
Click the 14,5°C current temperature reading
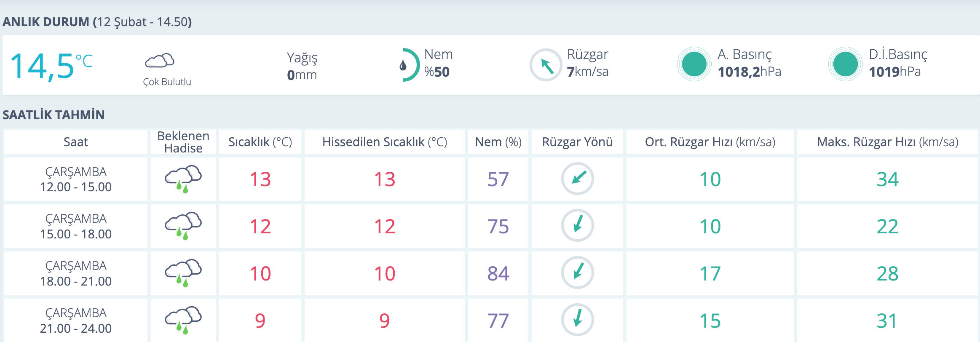[51, 66]
